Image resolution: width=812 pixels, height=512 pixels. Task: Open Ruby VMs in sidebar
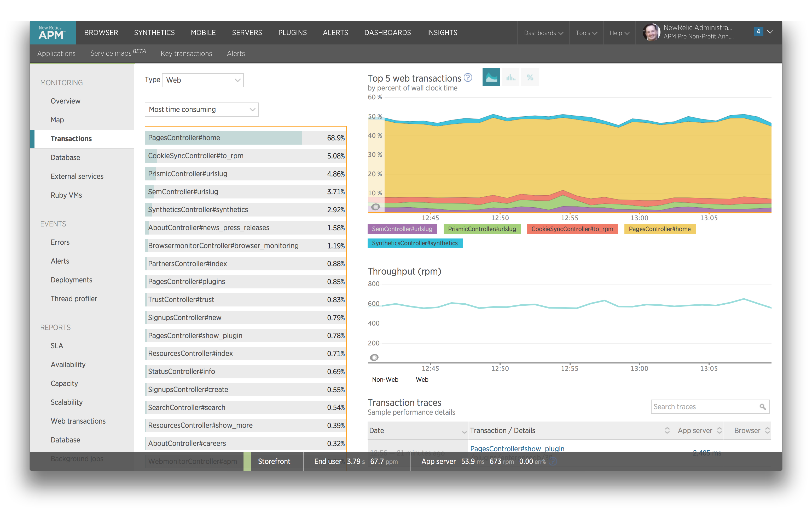coord(66,195)
